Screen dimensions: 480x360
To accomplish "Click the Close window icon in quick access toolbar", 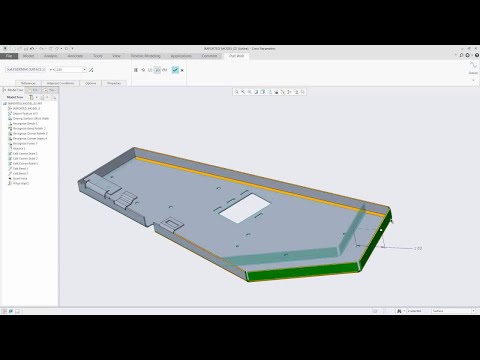I will click(x=66, y=49).
